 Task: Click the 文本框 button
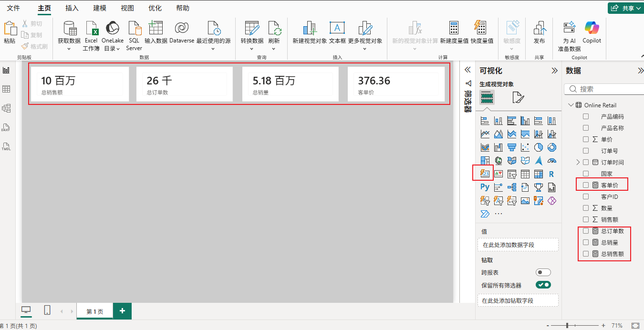(337, 33)
